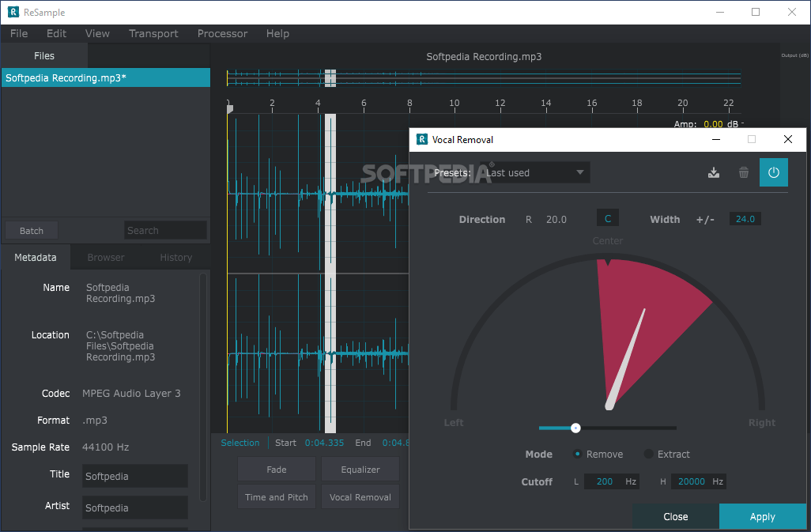Open the Presets dropdown showing Last used
Image resolution: width=811 pixels, height=532 pixels.
tap(534, 172)
